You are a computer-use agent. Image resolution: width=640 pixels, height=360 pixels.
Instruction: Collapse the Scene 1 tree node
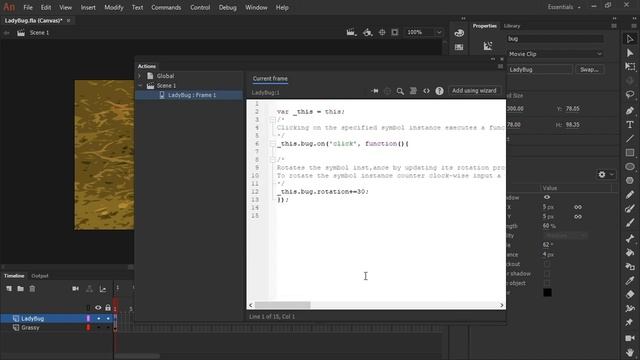(x=140, y=86)
